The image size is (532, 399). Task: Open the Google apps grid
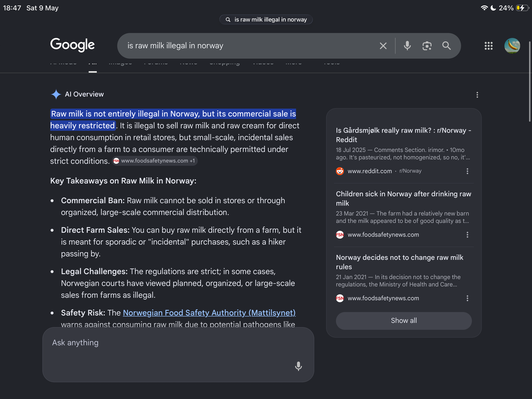click(488, 46)
